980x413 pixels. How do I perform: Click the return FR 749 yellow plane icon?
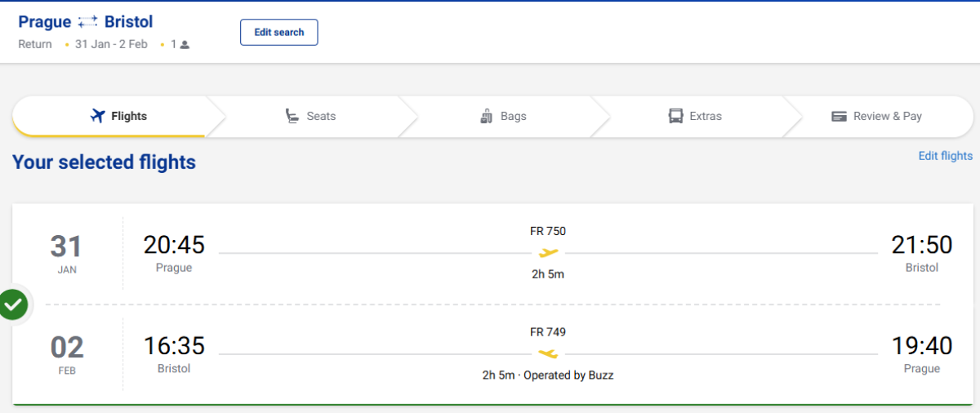click(548, 354)
